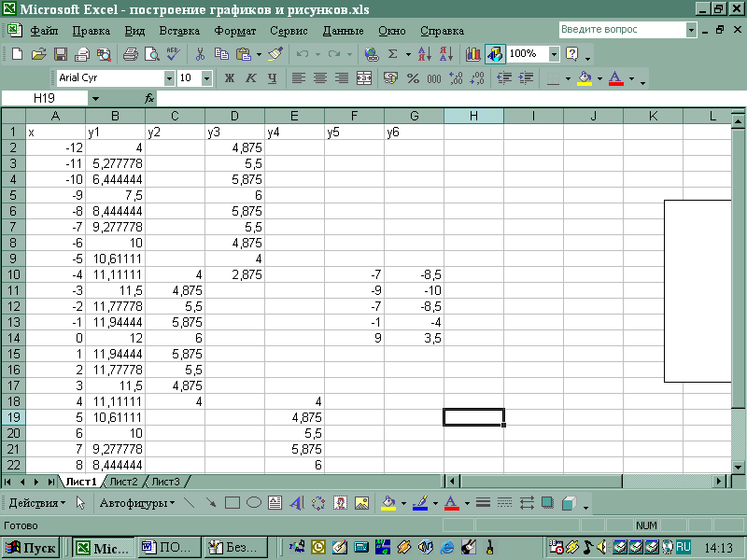Image resolution: width=747 pixels, height=560 pixels.
Task: Open the Данные menu
Action: [x=343, y=31]
